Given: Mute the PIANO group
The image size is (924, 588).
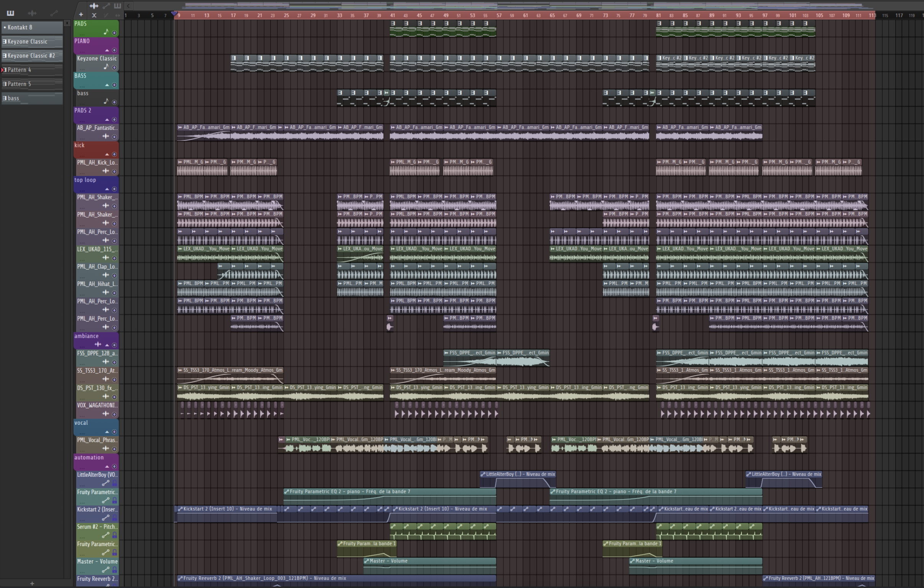Looking at the screenshot, I should pos(114,50).
